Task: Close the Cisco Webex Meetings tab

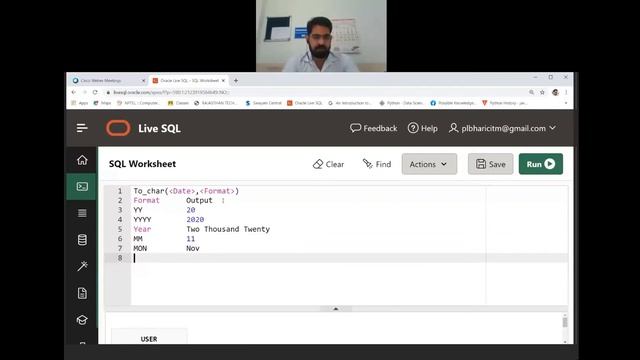Action: (x=143, y=81)
